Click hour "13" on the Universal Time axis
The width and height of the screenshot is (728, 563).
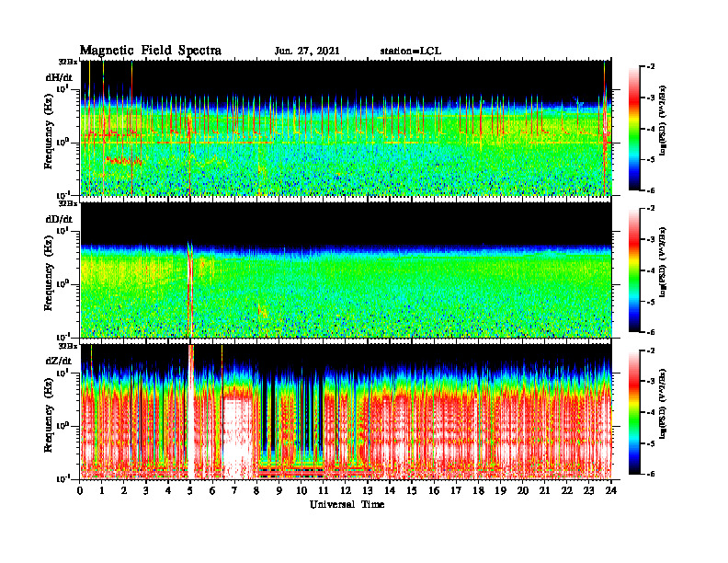coord(368,491)
